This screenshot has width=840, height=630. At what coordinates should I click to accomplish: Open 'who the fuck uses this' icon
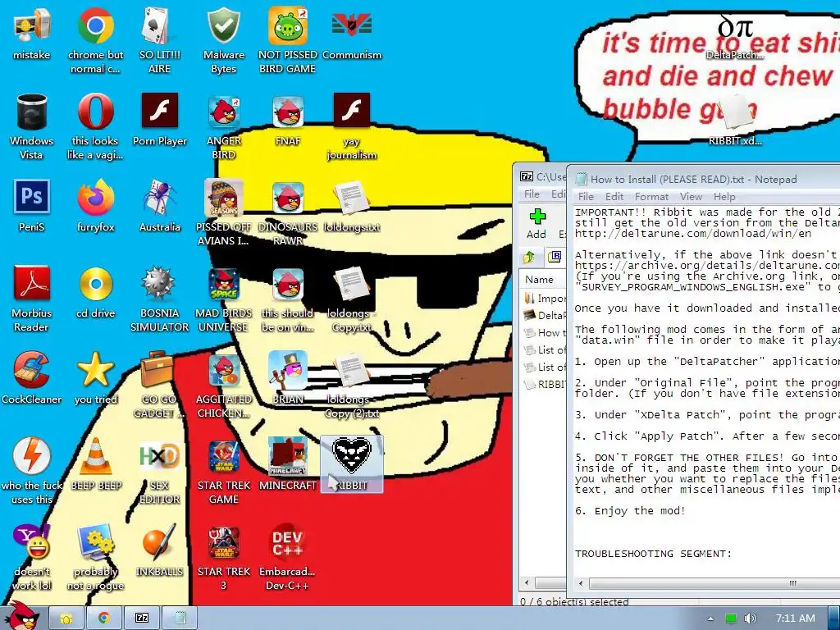pyautogui.click(x=32, y=472)
